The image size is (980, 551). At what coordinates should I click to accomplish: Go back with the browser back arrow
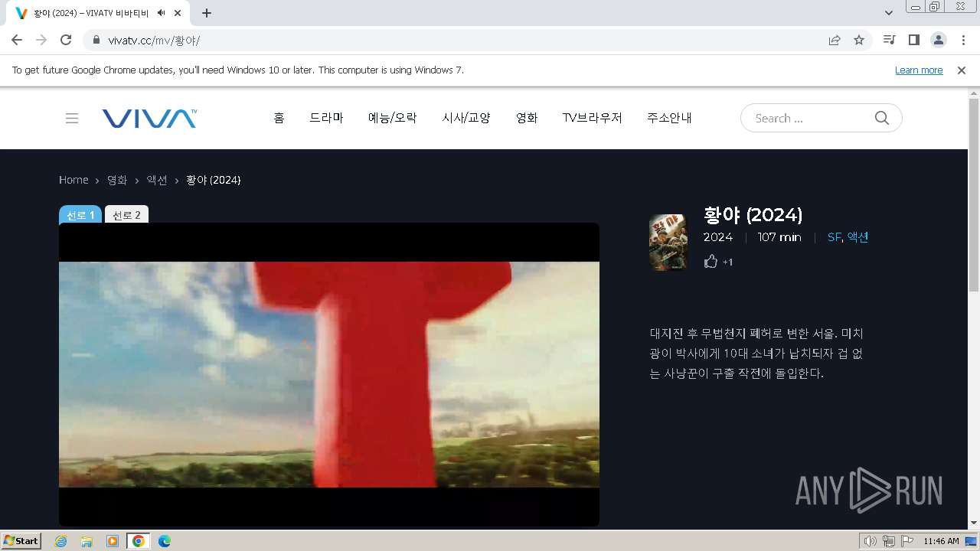[x=17, y=40]
